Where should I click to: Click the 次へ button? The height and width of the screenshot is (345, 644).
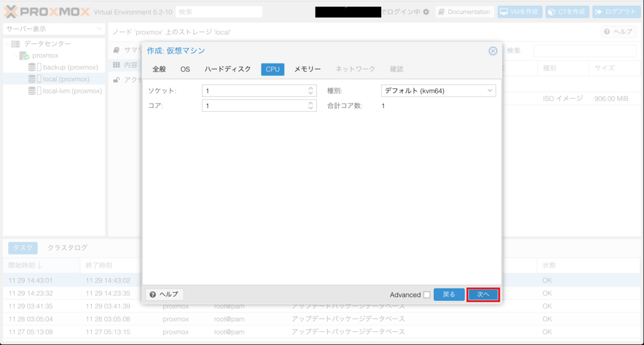pyautogui.click(x=483, y=295)
